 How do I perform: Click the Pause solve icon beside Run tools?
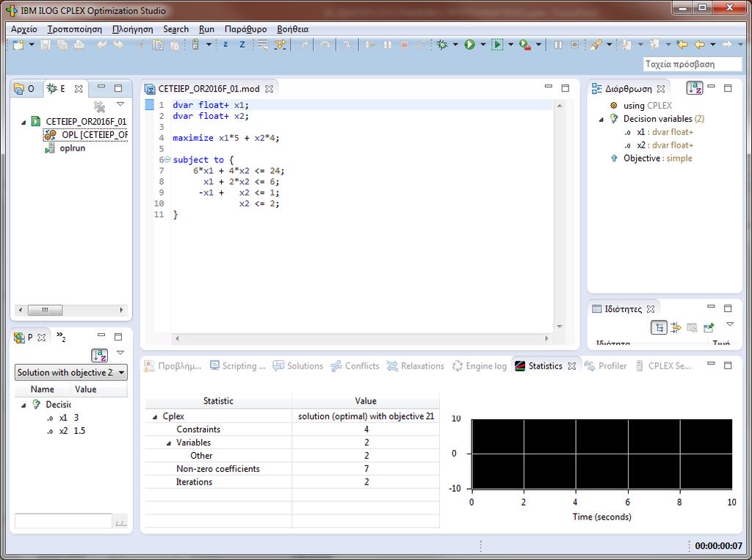[558, 45]
